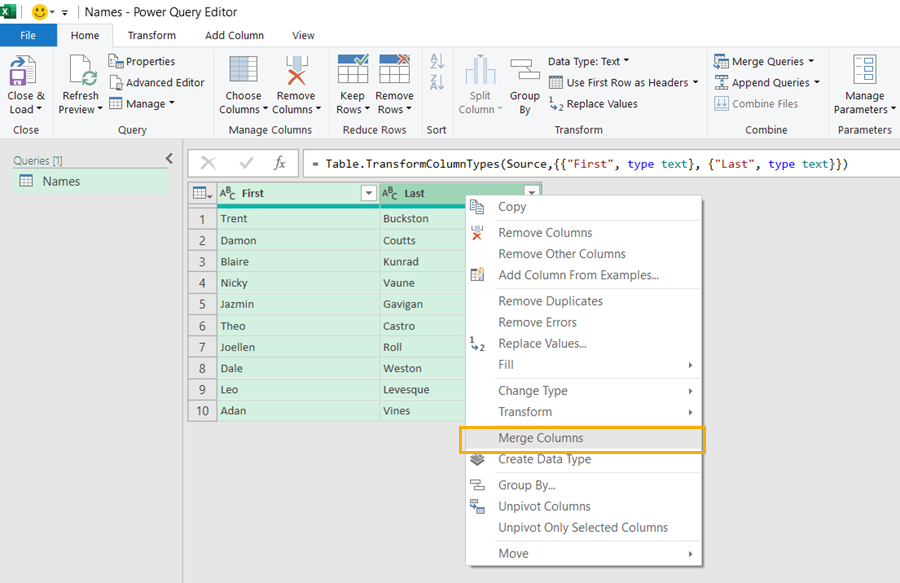Select the cell containing Coutts
Viewport: 900px width, 583px height.
pyautogui.click(x=423, y=240)
